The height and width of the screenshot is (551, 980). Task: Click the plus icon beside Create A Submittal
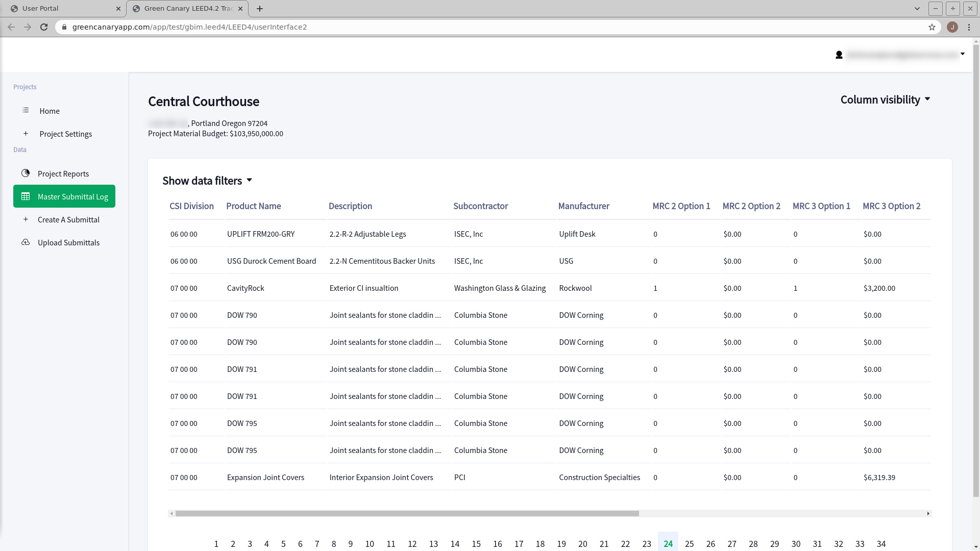[x=26, y=219]
